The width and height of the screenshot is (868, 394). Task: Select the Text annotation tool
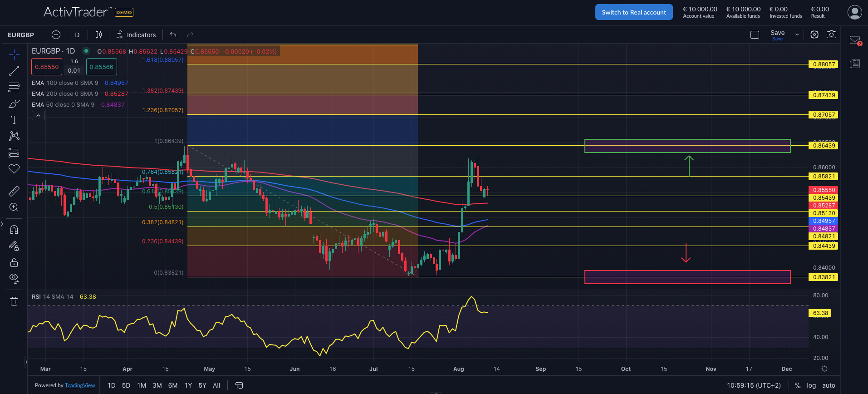click(14, 120)
